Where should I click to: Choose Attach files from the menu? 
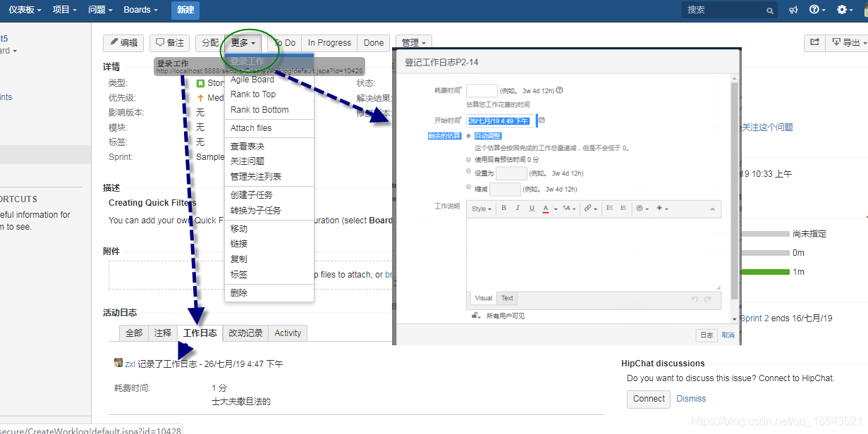coord(269,128)
